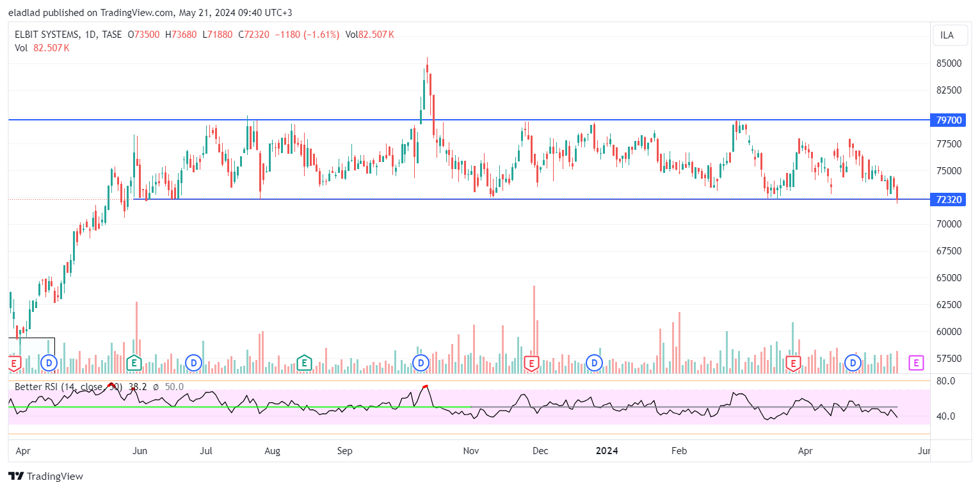Screen dimensions: 980x490
Task: Open the green earnings marker in mid-August
Action: 303,363
